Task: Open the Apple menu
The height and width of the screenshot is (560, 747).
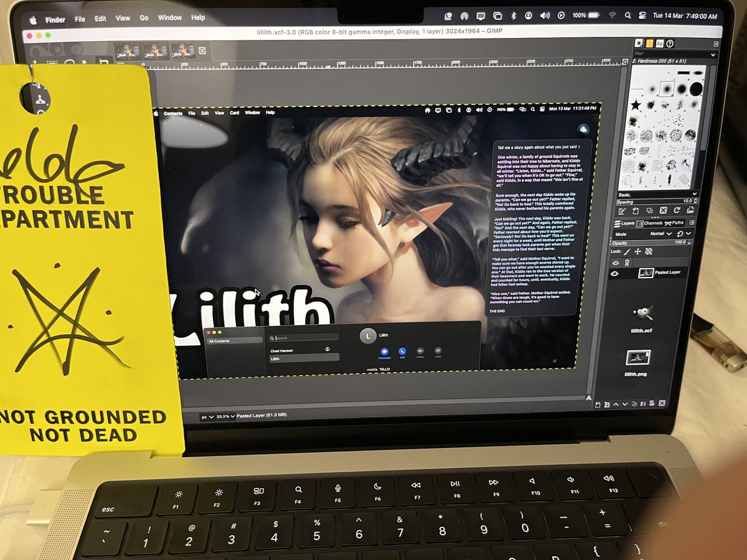Action: pyautogui.click(x=32, y=19)
